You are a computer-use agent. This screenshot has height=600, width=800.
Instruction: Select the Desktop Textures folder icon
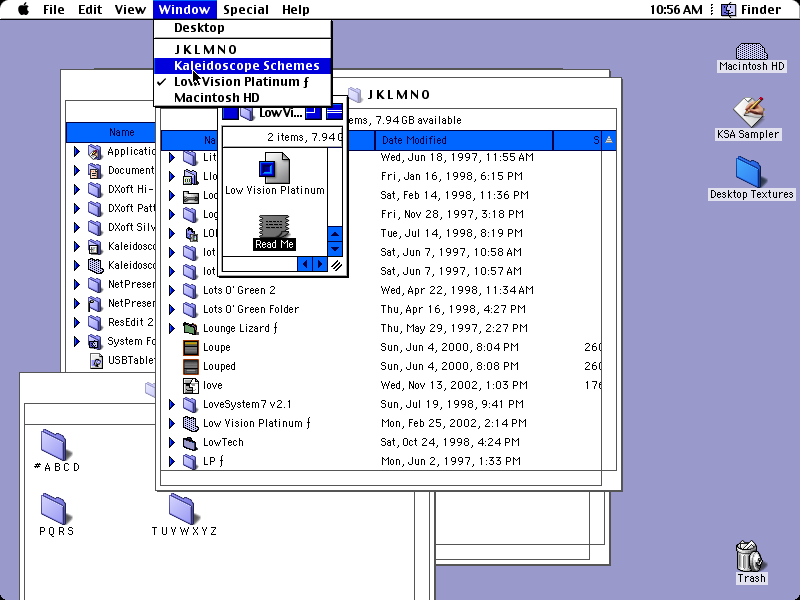[748, 172]
